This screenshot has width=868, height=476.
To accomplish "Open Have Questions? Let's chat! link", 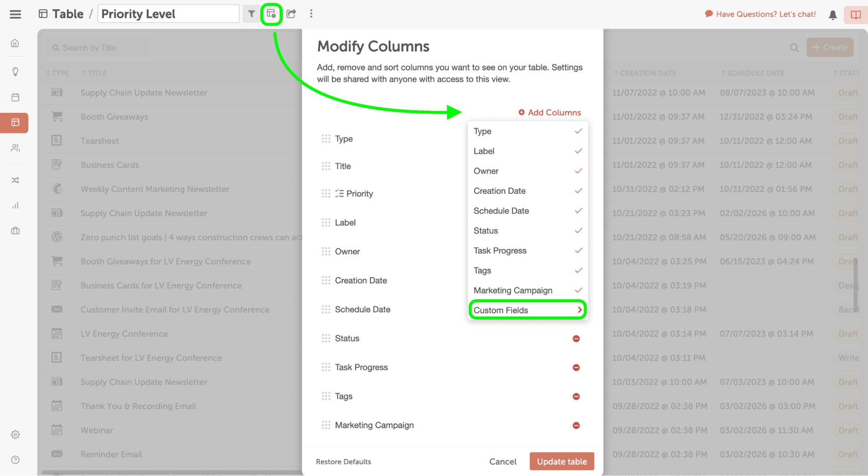I will (760, 14).
